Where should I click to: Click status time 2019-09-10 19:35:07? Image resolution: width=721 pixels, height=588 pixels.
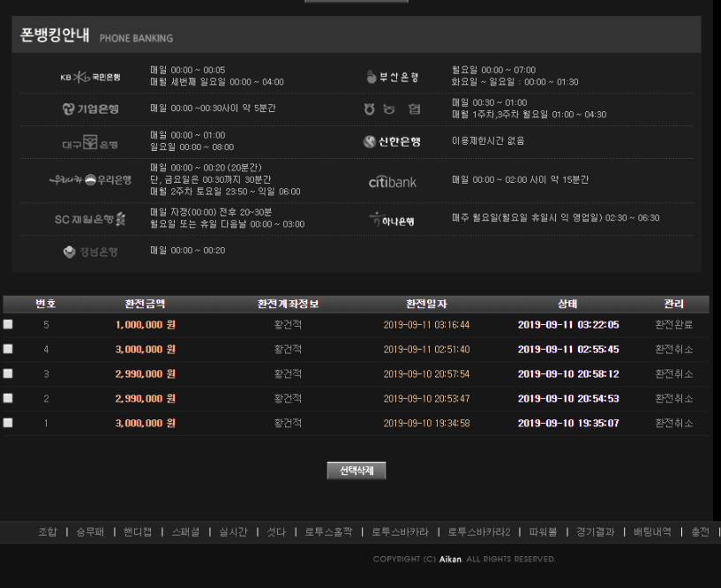pos(568,423)
